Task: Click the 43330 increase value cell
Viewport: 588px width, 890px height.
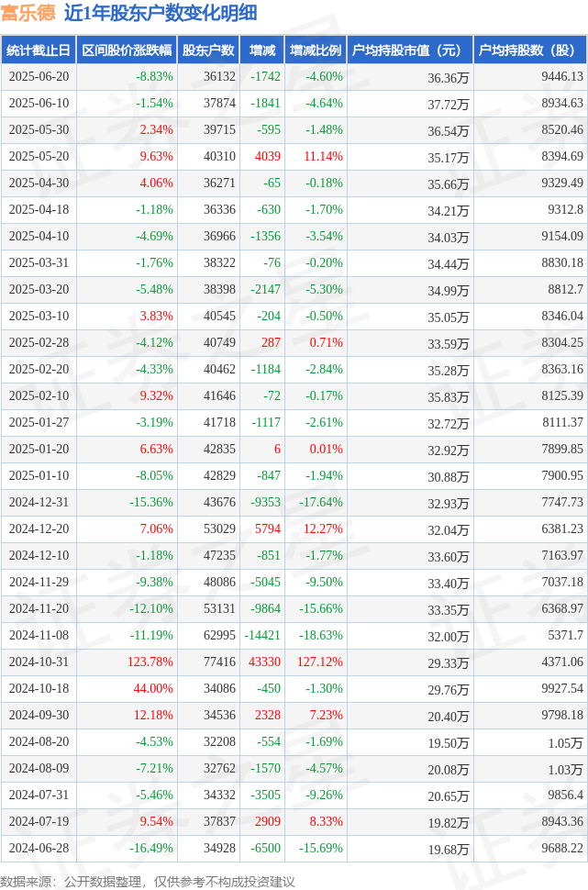Action: point(261,662)
